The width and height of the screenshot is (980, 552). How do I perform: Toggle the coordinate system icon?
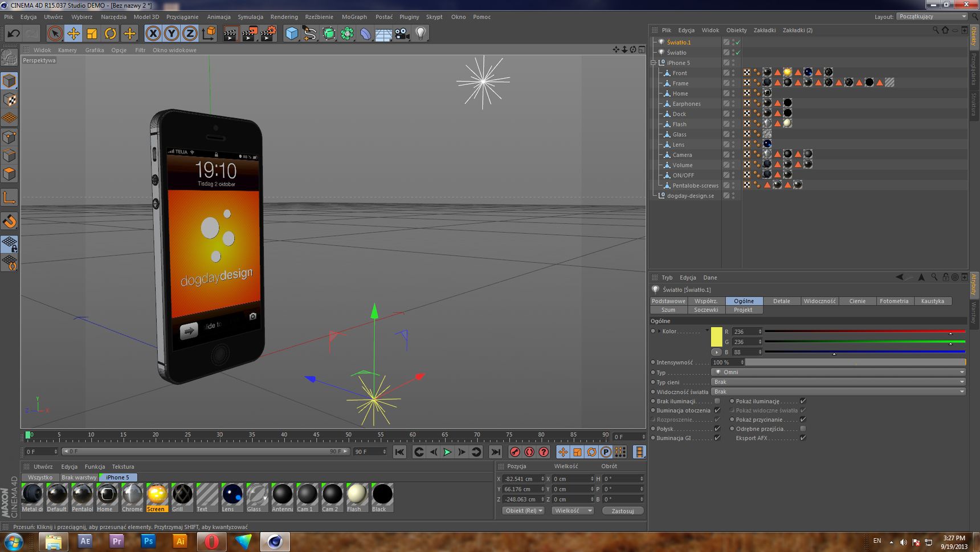(x=209, y=33)
